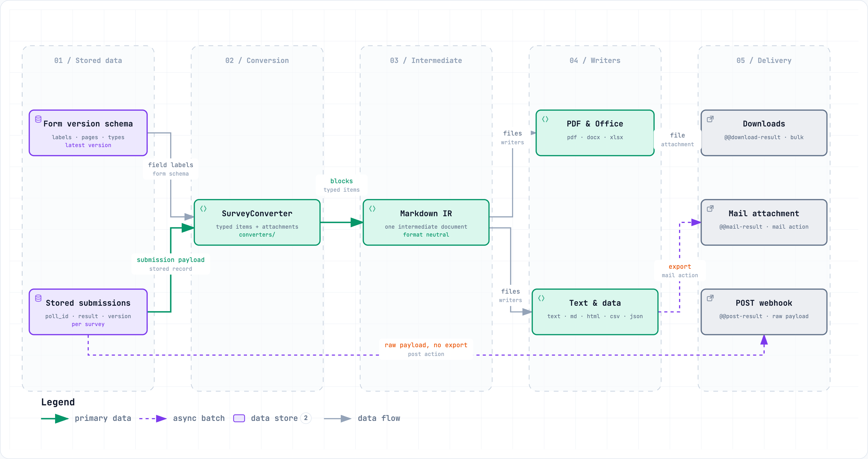Click the async batch legend label
Viewport: 868px width, 459px height.
coord(199,419)
